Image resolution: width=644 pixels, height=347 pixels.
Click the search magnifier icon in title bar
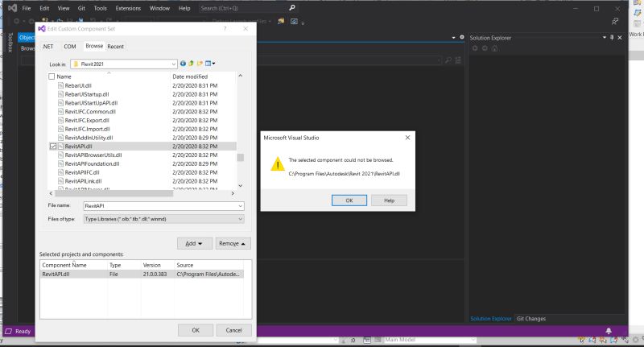(292, 8)
